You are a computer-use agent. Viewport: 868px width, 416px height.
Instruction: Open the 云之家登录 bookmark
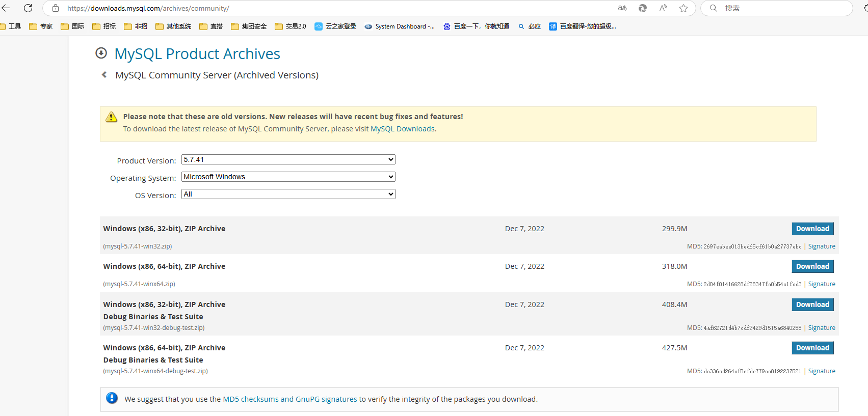(x=335, y=26)
